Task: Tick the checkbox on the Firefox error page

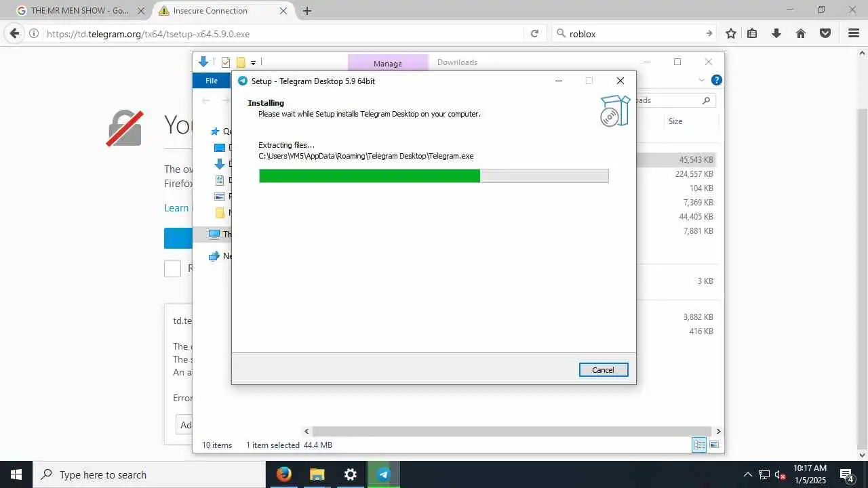Action: (172, 268)
